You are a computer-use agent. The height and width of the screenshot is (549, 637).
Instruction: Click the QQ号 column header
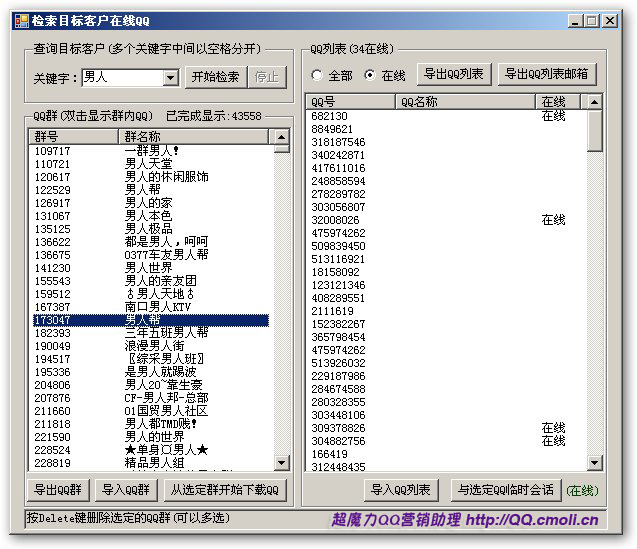coord(350,102)
